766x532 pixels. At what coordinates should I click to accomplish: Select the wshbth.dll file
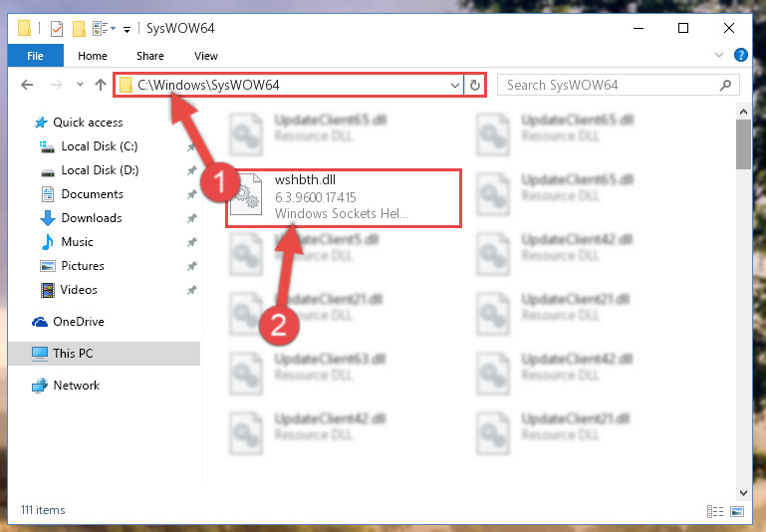pyautogui.click(x=344, y=198)
